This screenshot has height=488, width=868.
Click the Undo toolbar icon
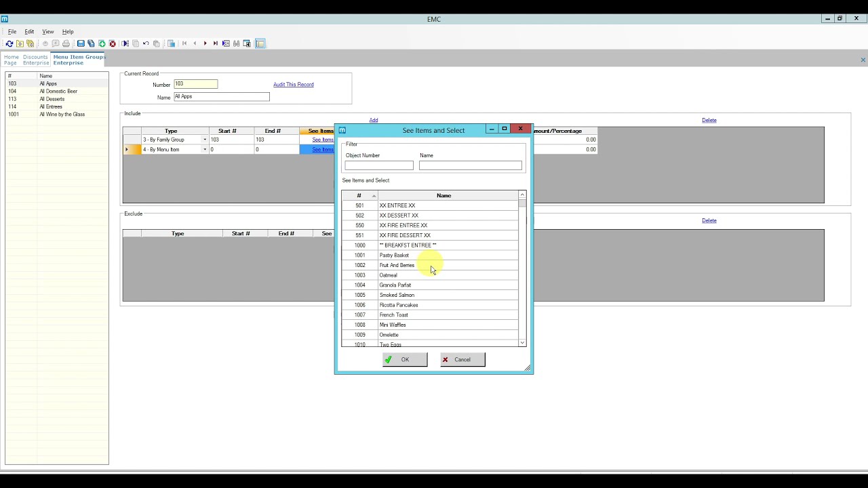(x=146, y=43)
